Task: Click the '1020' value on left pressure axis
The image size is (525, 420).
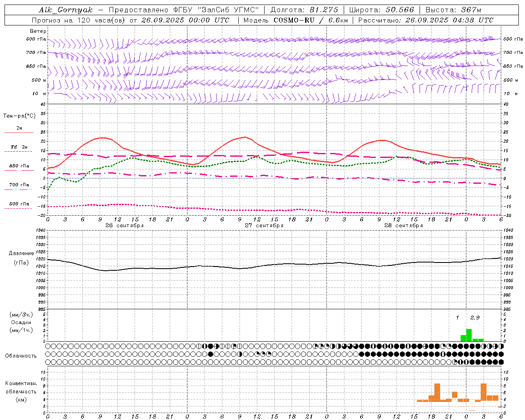Action: [40, 259]
